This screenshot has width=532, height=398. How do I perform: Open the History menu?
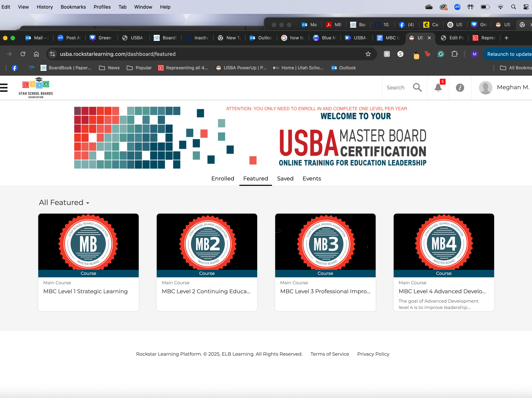pyautogui.click(x=45, y=7)
